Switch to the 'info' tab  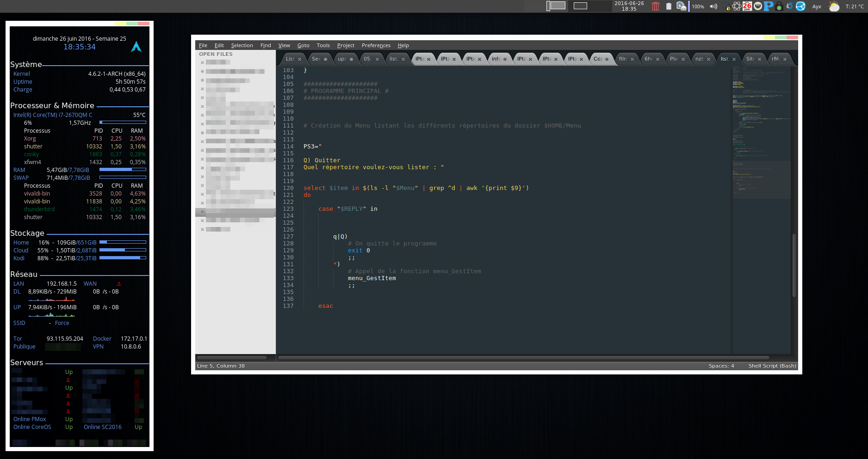(496, 59)
